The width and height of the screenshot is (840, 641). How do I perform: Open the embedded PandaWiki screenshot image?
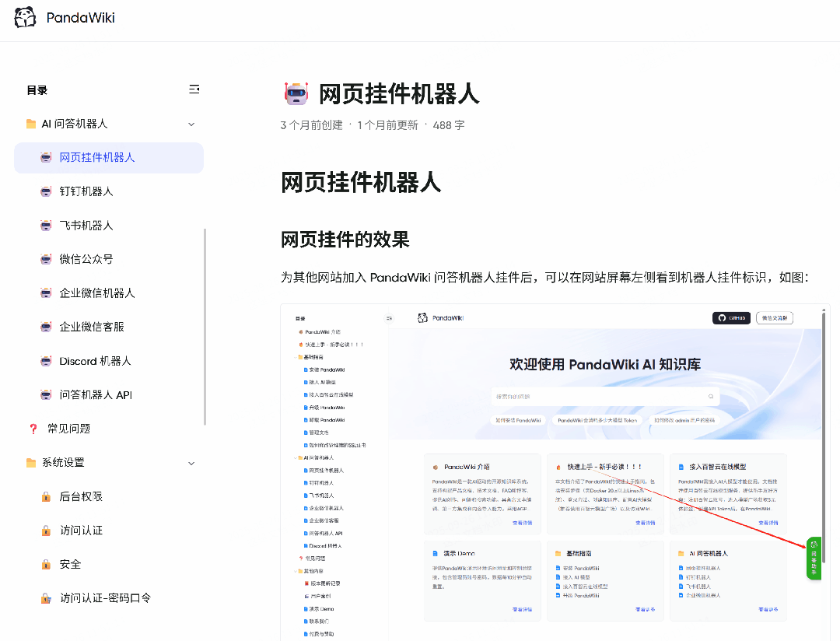coord(555,472)
